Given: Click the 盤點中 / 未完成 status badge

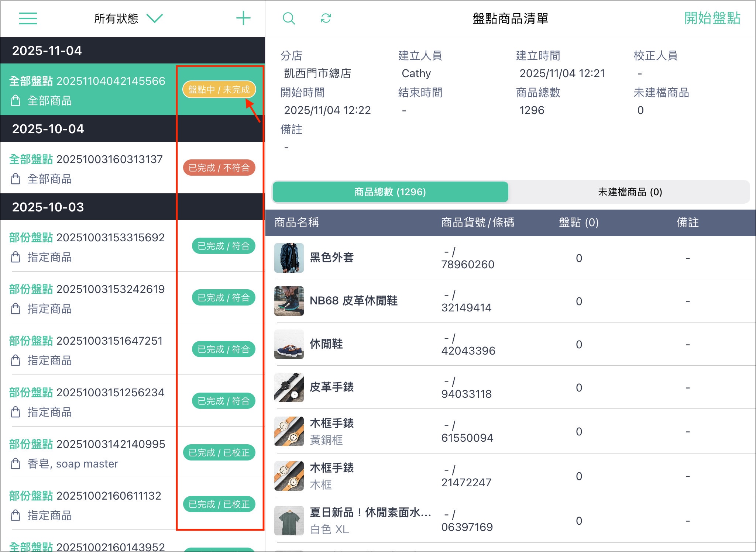Looking at the screenshot, I should click(219, 90).
